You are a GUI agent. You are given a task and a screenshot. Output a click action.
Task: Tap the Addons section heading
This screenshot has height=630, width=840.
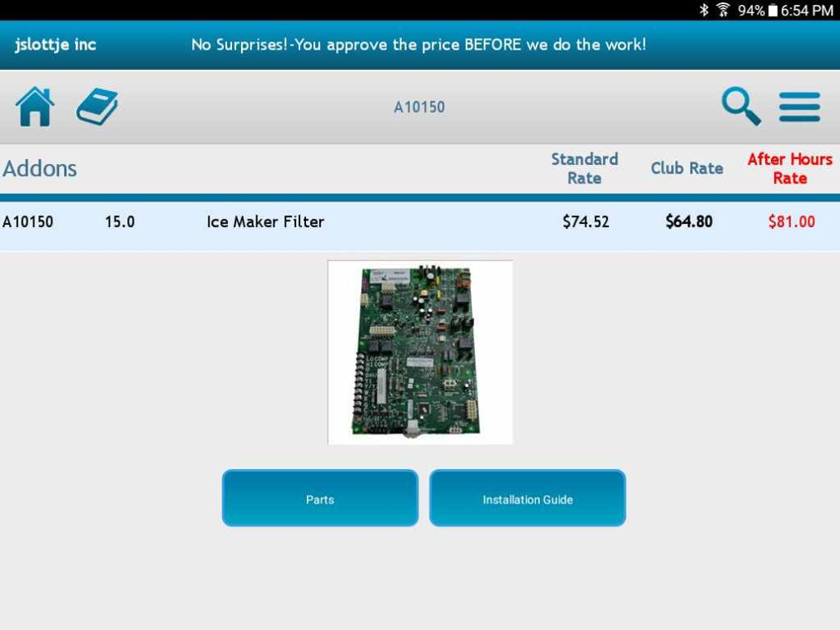(x=39, y=169)
